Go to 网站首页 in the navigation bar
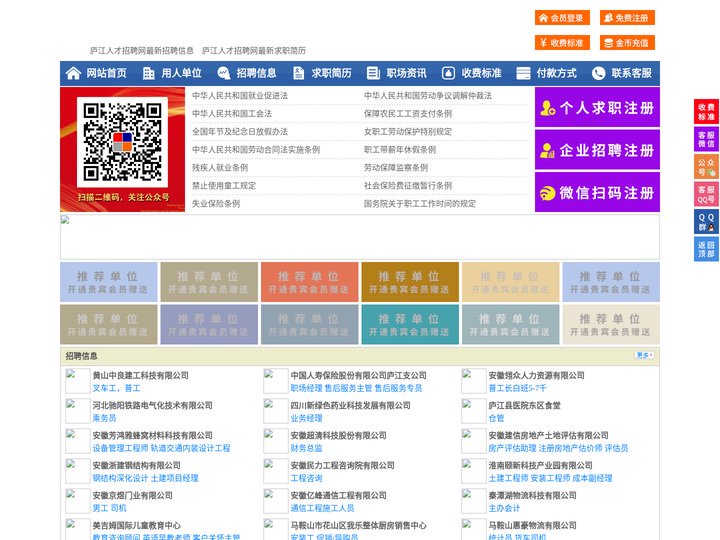The image size is (720, 540). tap(106, 73)
